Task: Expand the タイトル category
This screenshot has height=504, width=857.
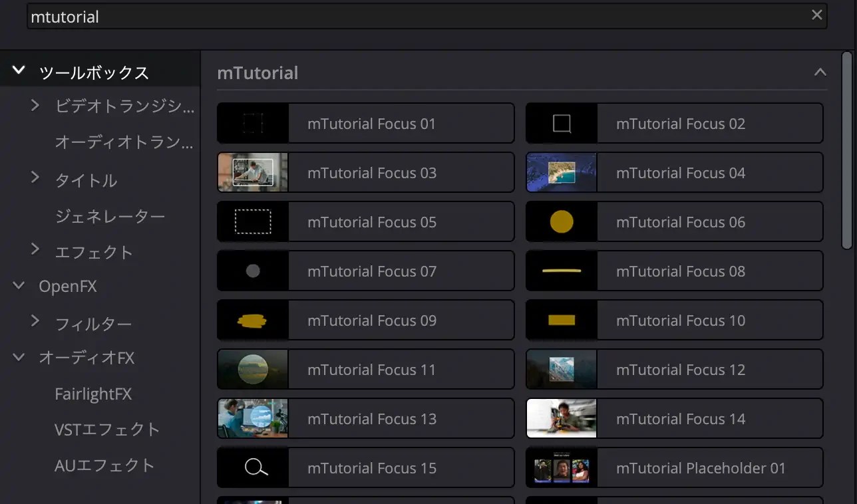Action: tap(35, 178)
